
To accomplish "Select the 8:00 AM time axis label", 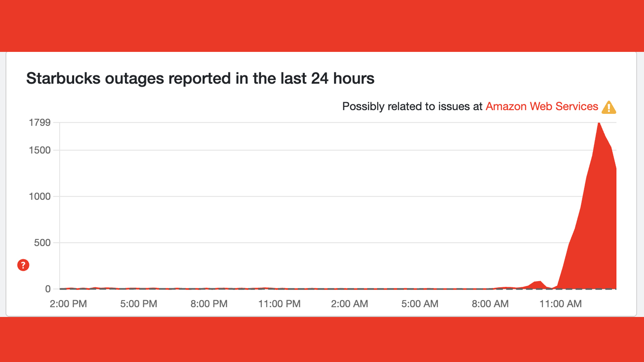I will coord(490,304).
